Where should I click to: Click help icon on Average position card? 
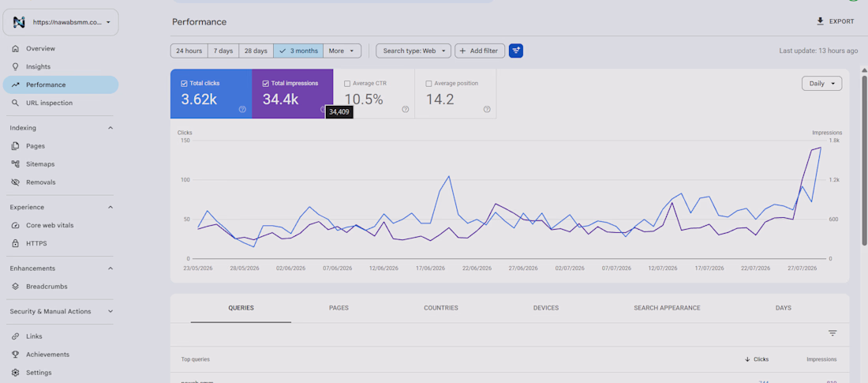(487, 109)
